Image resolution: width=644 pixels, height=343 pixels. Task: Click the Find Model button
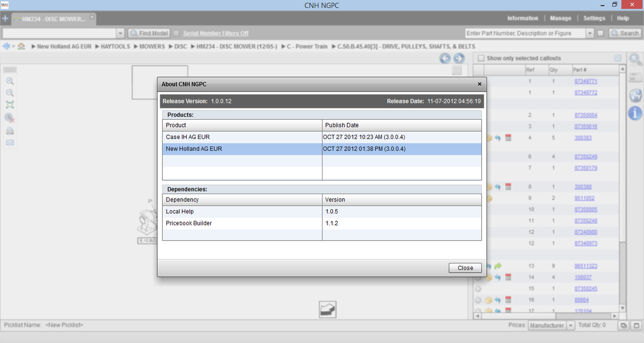coord(149,33)
